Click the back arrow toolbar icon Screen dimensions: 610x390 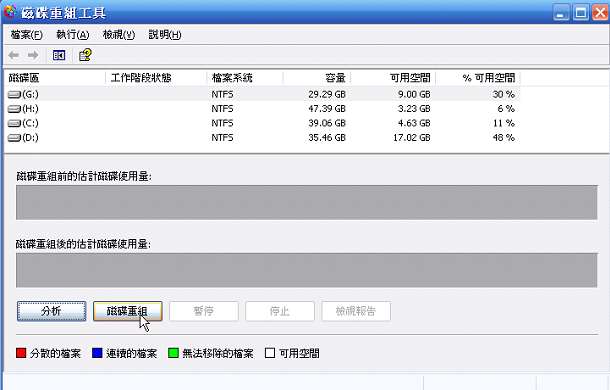(x=14, y=55)
